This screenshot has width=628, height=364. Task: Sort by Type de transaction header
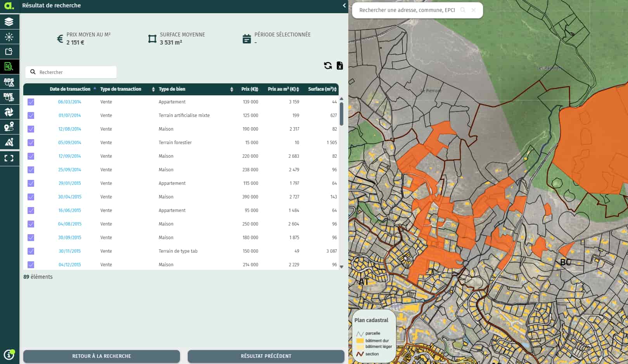click(121, 89)
